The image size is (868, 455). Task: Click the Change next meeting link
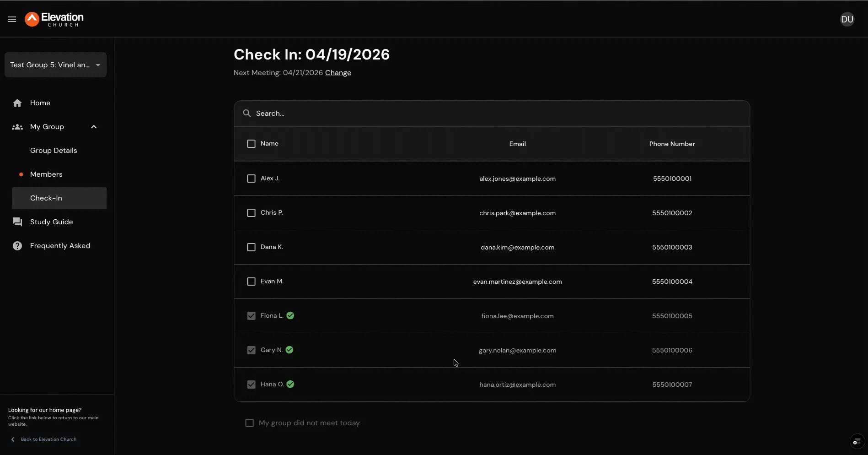click(x=338, y=73)
